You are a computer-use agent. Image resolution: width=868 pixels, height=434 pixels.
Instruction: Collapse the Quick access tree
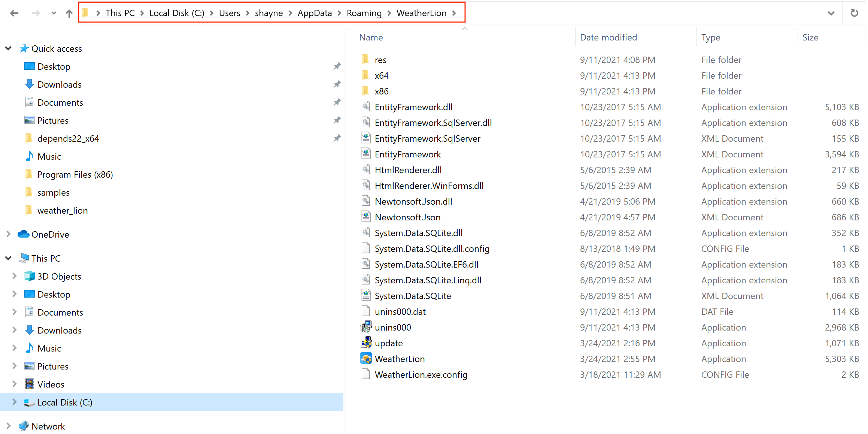coord(9,48)
